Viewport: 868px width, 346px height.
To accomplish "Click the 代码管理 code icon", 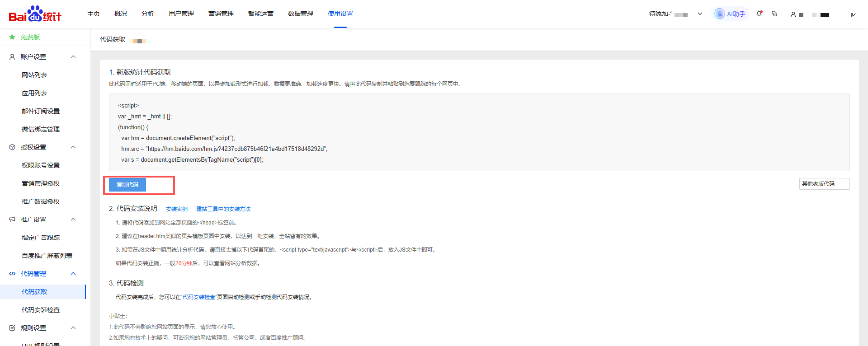I will click(x=12, y=274).
